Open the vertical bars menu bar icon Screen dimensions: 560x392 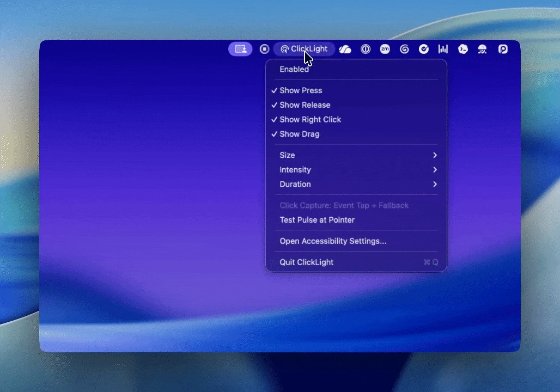tap(443, 49)
